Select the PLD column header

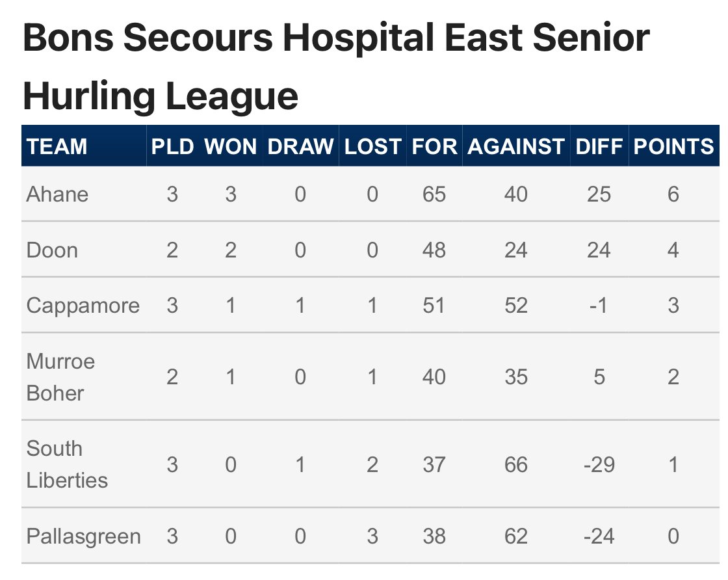click(172, 147)
